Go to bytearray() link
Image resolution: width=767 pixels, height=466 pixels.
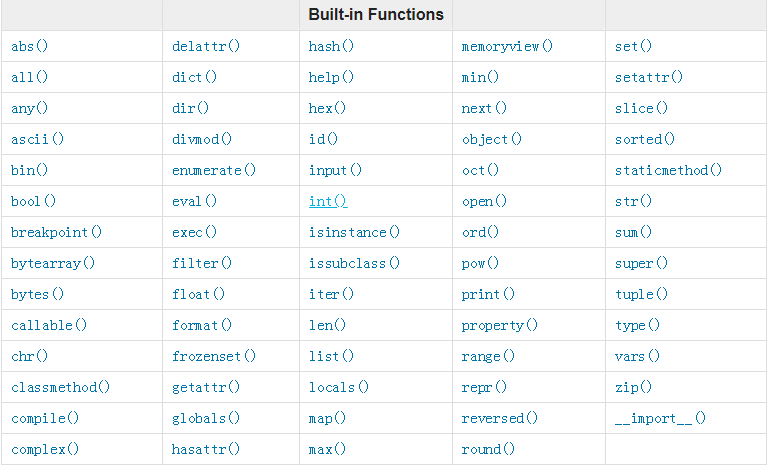53,263
